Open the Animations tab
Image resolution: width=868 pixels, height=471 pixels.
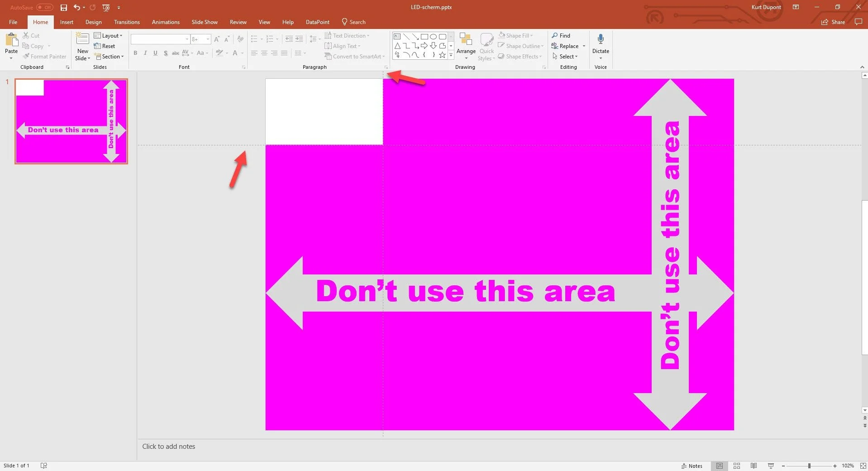click(x=166, y=22)
